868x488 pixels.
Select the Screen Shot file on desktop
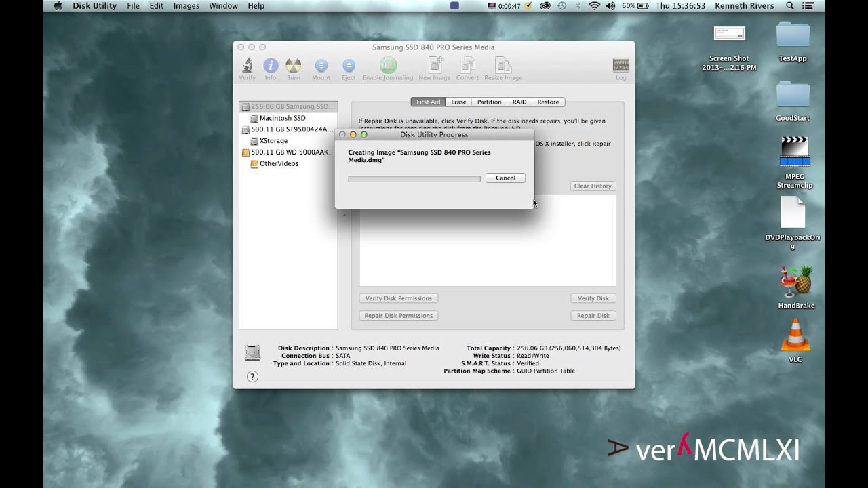(729, 47)
